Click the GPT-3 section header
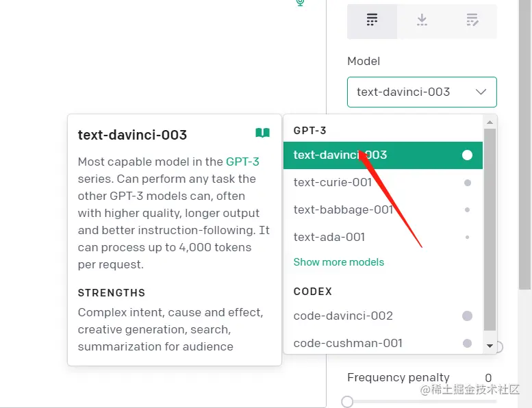This screenshot has width=532, height=408. point(309,131)
